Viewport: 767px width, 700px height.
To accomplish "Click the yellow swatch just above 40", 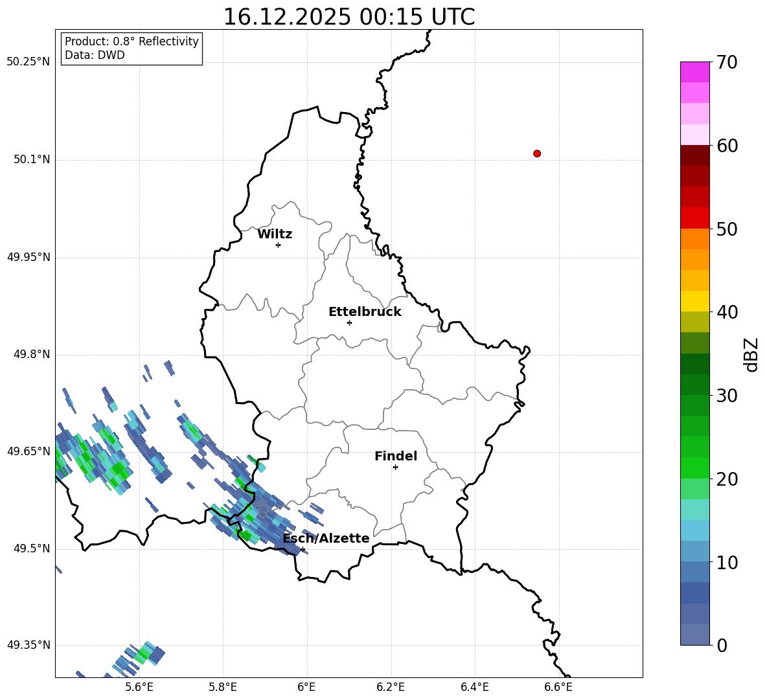I will tap(694, 301).
